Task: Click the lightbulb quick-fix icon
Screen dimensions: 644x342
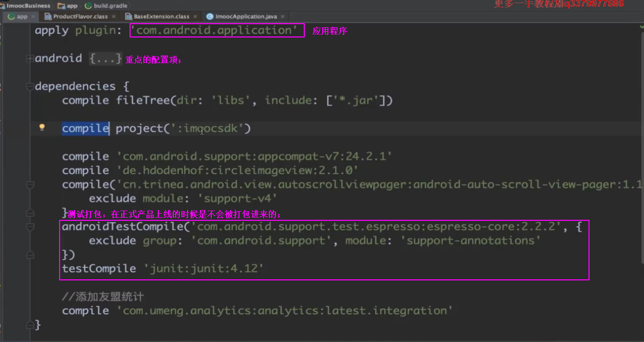Action: [x=42, y=127]
